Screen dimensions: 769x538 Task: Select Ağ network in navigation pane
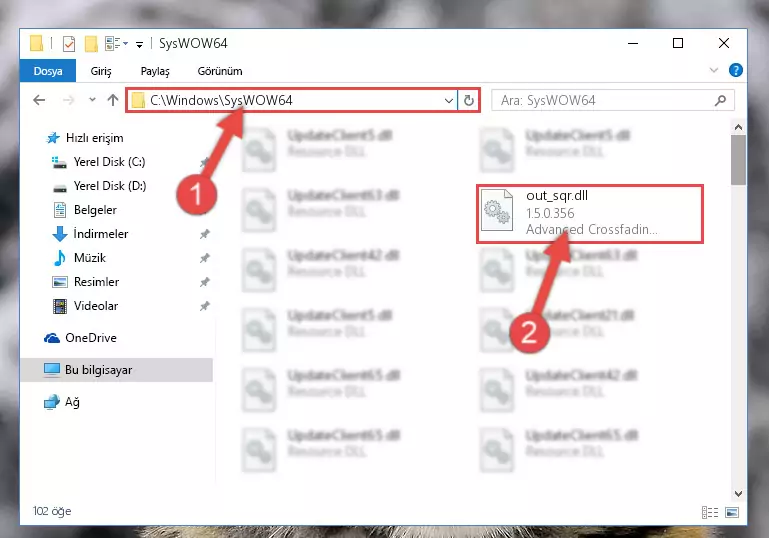click(x=62, y=402)
